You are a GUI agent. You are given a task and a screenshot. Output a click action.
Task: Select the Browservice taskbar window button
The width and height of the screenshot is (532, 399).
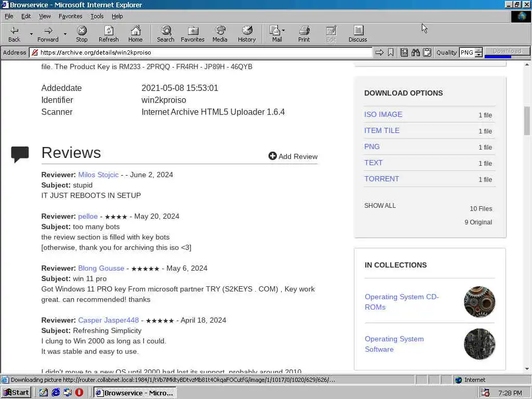point(135,393)
